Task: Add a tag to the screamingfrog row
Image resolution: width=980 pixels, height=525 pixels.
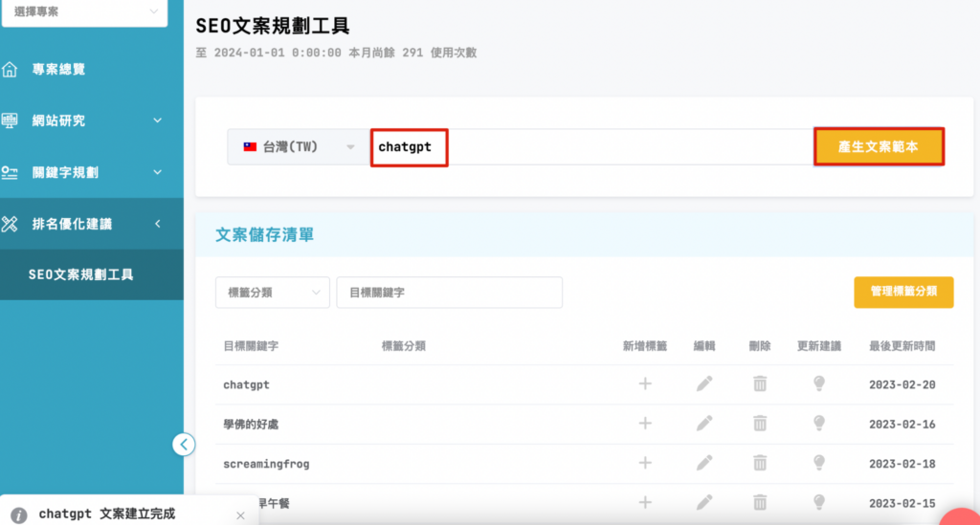Action: [x=645, y=463]
